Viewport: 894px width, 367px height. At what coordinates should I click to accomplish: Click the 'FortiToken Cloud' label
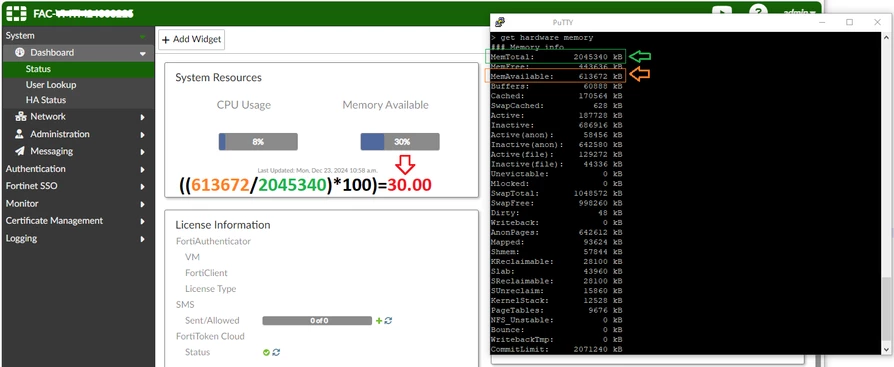click(x=210, y=336)
